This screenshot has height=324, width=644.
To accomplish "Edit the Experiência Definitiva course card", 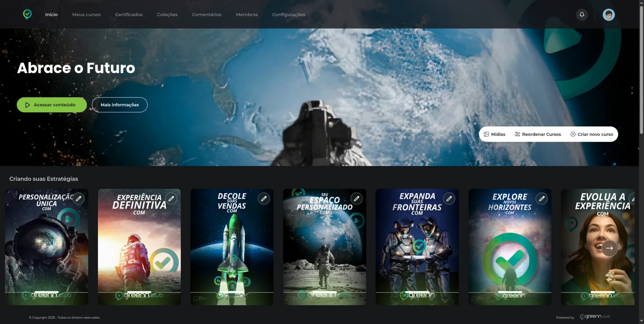I will (171, 198).
